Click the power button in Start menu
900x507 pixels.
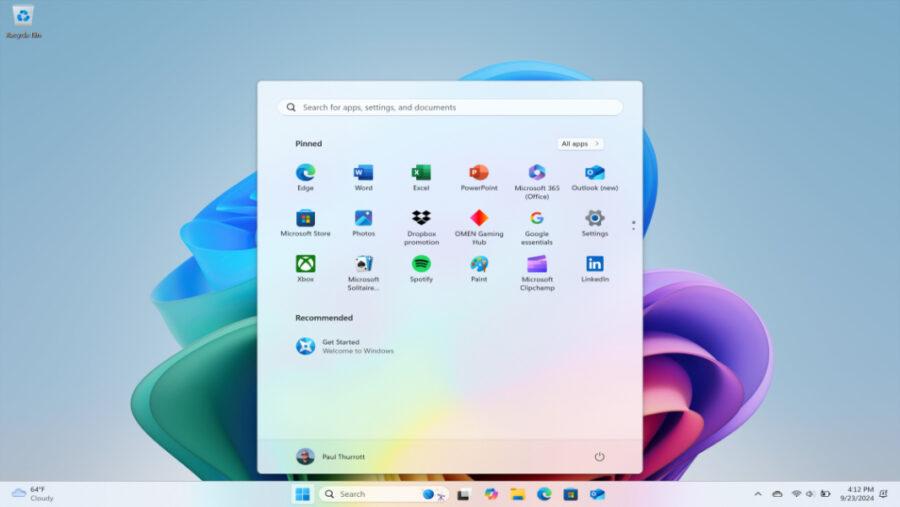point(599,456)
